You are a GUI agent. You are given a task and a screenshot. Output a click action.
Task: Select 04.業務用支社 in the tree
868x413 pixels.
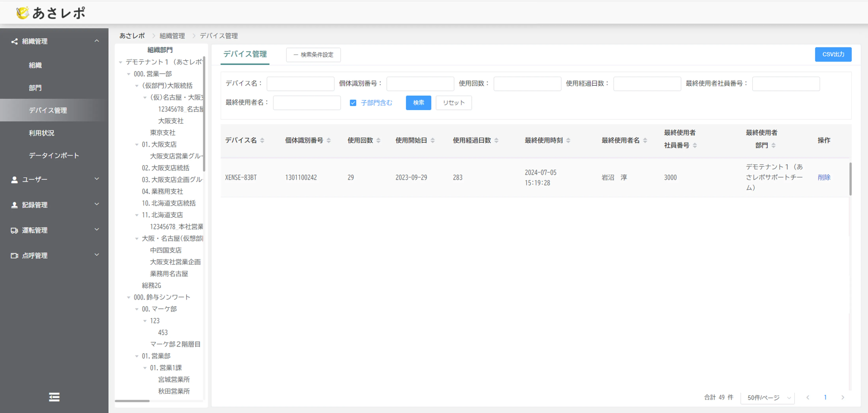click(x=162, y=191)
